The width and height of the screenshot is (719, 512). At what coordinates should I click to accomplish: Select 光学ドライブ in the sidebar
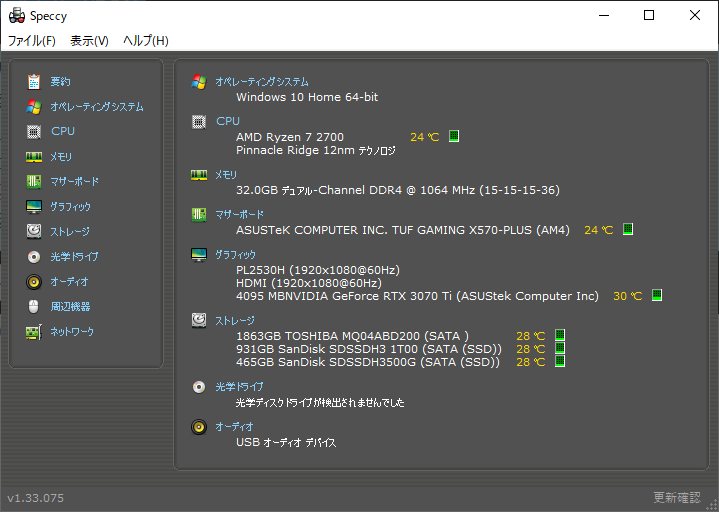coord(74,257)
